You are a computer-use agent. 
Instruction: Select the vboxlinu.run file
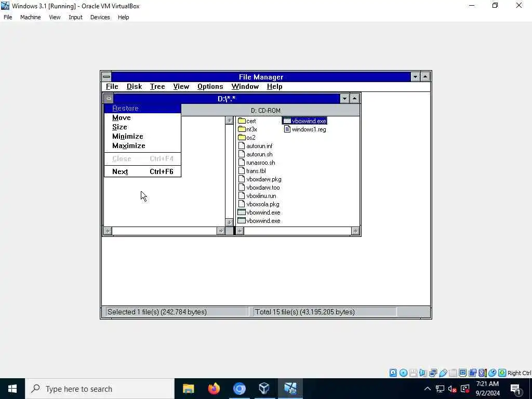pos(257,196)
